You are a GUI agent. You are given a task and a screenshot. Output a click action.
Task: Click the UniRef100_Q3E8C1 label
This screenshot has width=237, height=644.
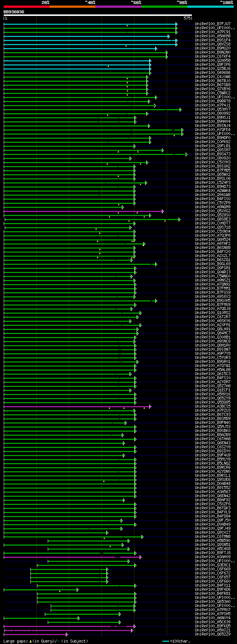213,565
